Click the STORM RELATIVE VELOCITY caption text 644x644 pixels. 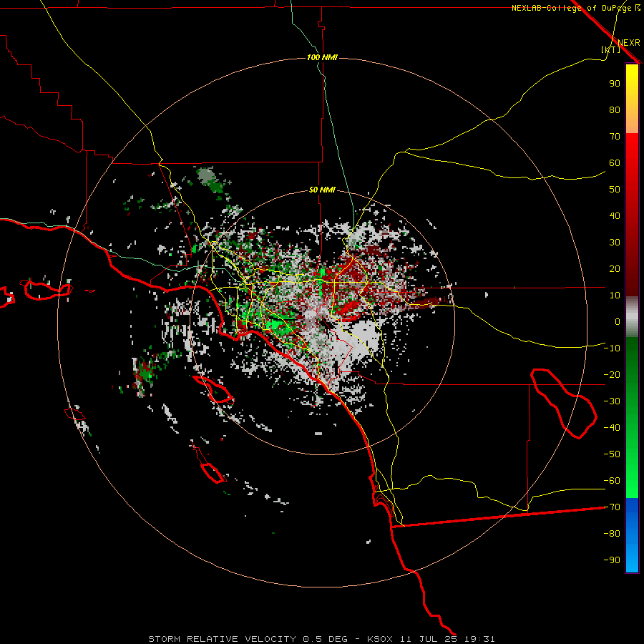[222, 639]
